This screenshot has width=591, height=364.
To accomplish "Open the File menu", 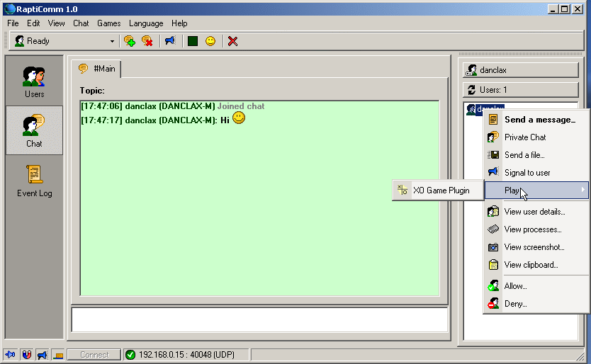I will point(13,23).
